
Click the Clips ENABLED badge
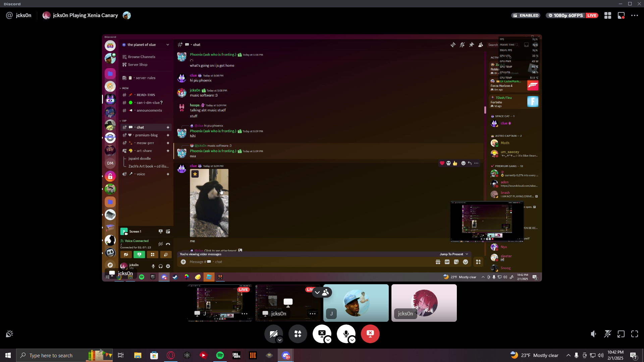[x=526, y=15]
